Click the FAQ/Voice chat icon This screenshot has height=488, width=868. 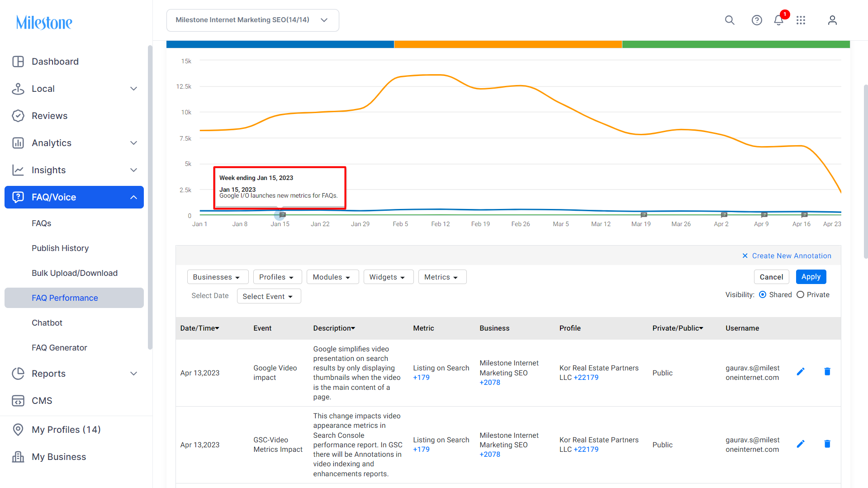(x=18, y=197)
